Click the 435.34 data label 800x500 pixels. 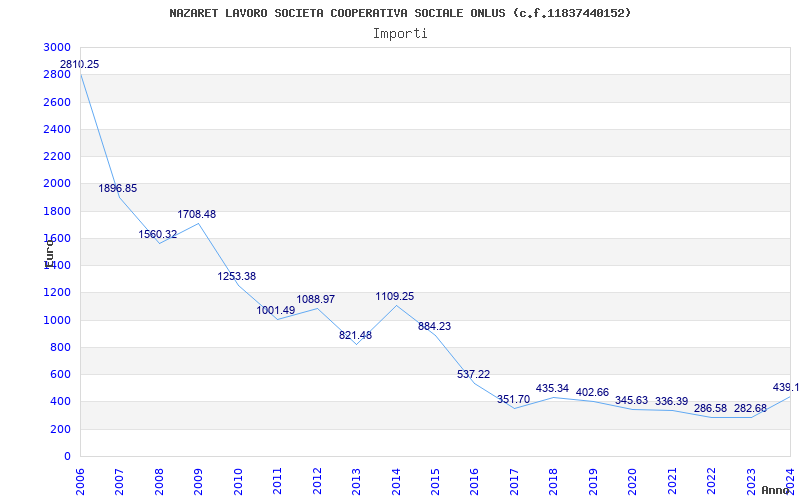(x=553, y=388)
